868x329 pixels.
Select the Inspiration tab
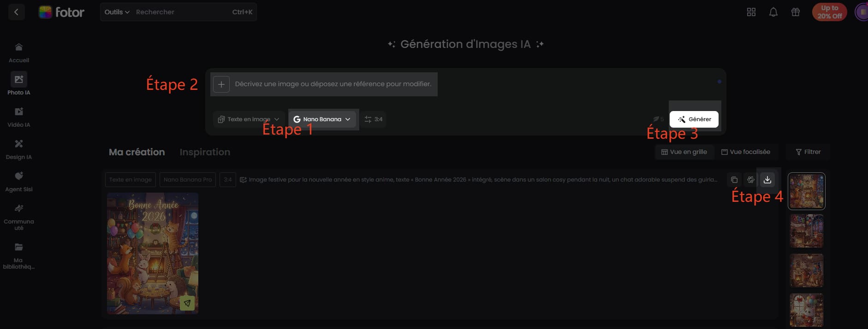pyautogui.click(x=205, y=152)
